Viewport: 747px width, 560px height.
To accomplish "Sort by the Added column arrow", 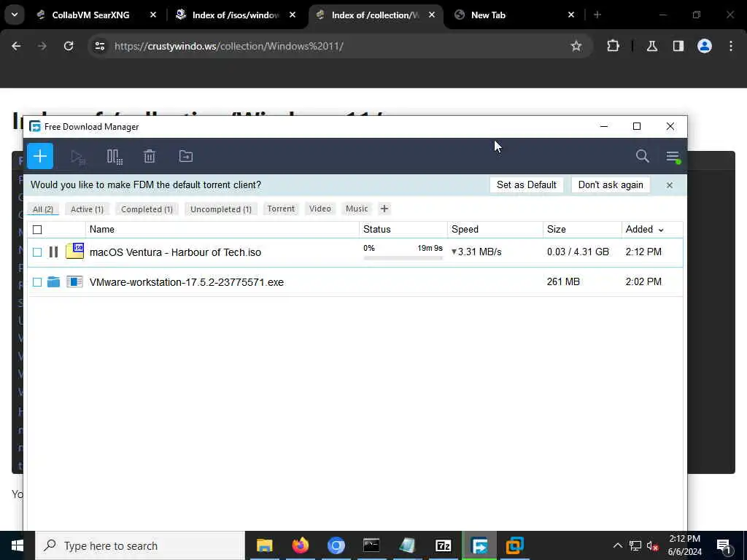I will click(x=661, y=230).
